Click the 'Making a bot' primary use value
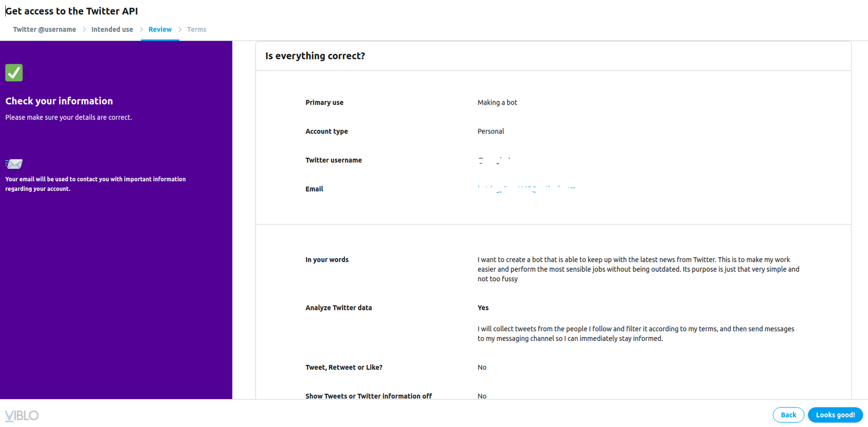Screen dimensions: 868x427 tap(497, 103)
